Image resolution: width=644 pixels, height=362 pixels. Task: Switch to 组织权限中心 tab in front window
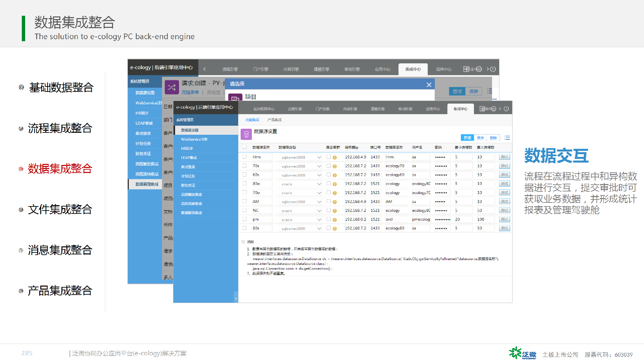264,109
